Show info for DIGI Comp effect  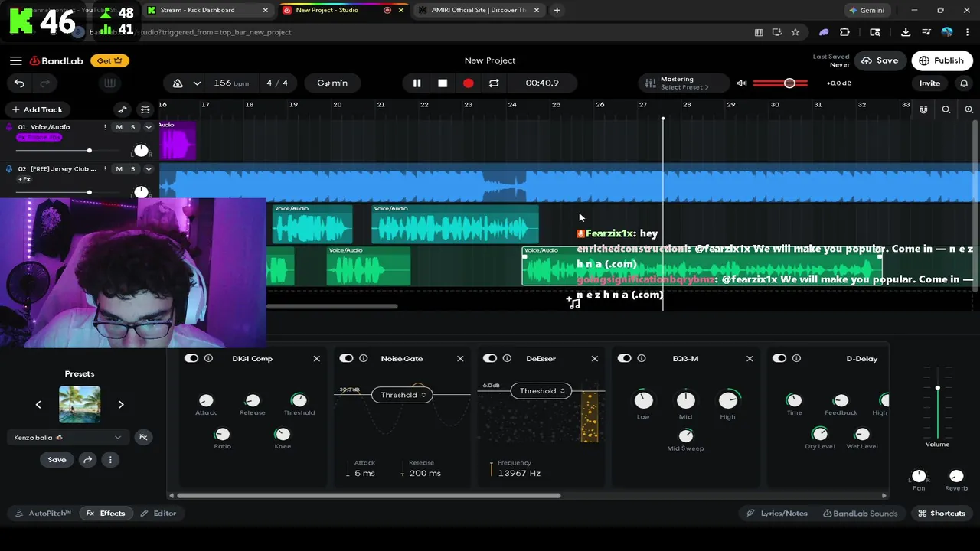click(x=208, y=358)
